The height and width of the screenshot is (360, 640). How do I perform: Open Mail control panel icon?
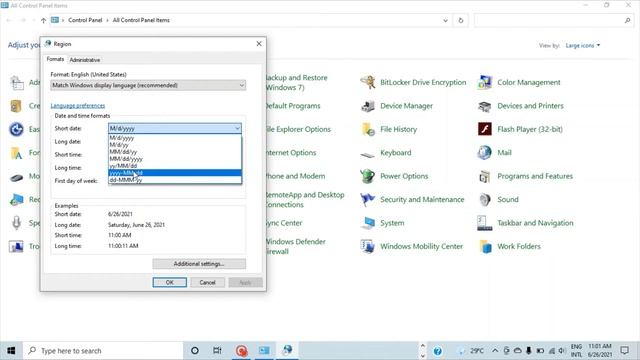click(x=485, y=153)
